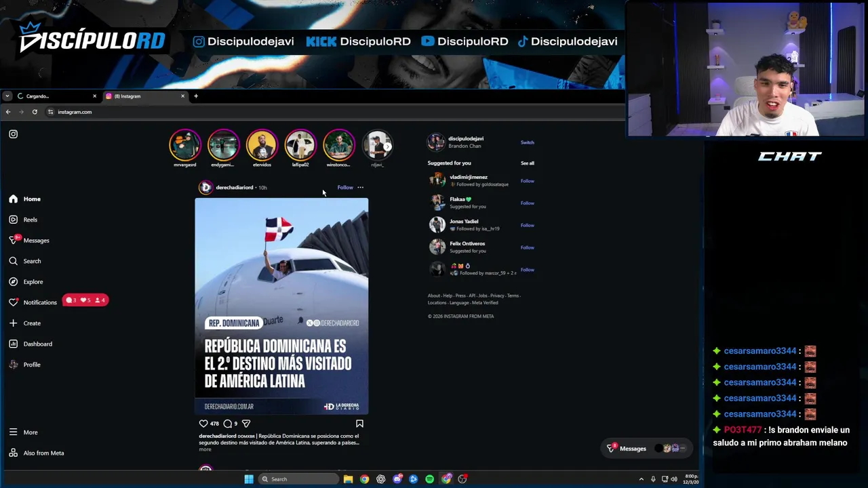Click the next arrow on the stories row
Screen dimensions: 868x488
(x=387, y=146)
